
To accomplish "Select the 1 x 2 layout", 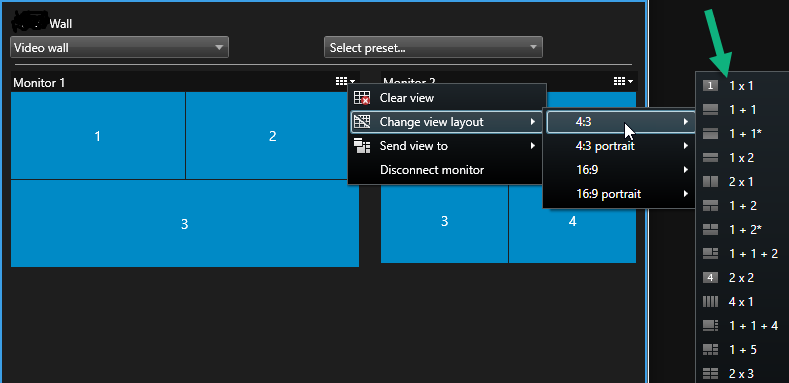I will [743, 158].
